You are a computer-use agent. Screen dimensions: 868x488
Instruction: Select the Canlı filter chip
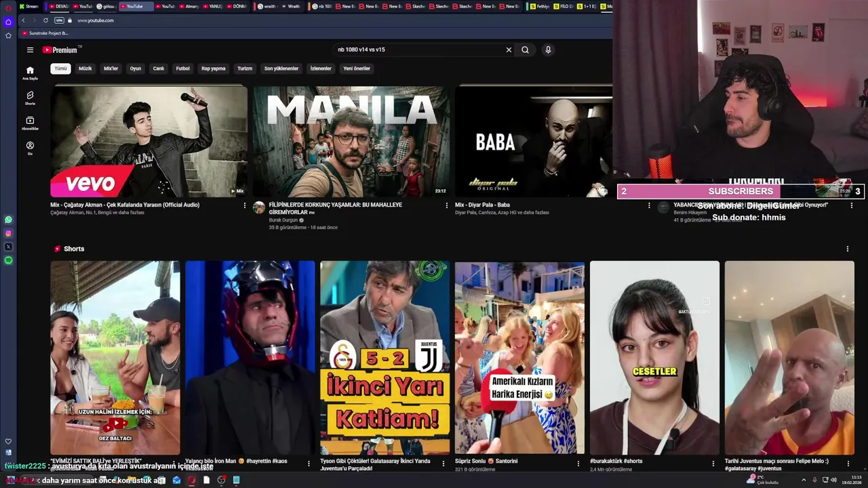[x=159, y=68]
